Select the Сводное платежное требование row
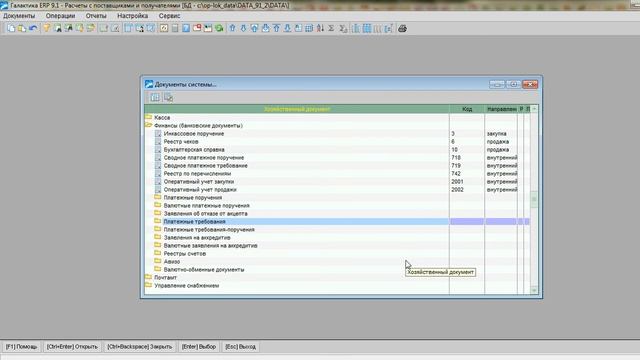The width and height of the screenshot is (640, 360). [x=337, y=165]
